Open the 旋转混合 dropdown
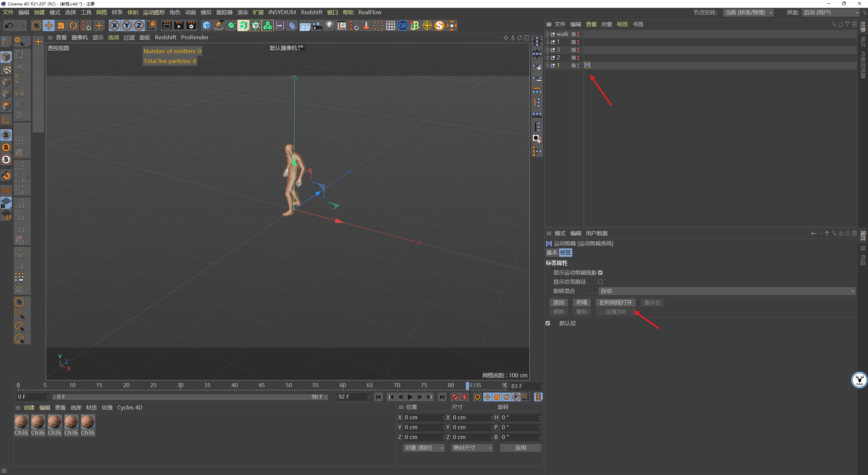This screenshot has height=475, width=868. (x=727, y=291)
